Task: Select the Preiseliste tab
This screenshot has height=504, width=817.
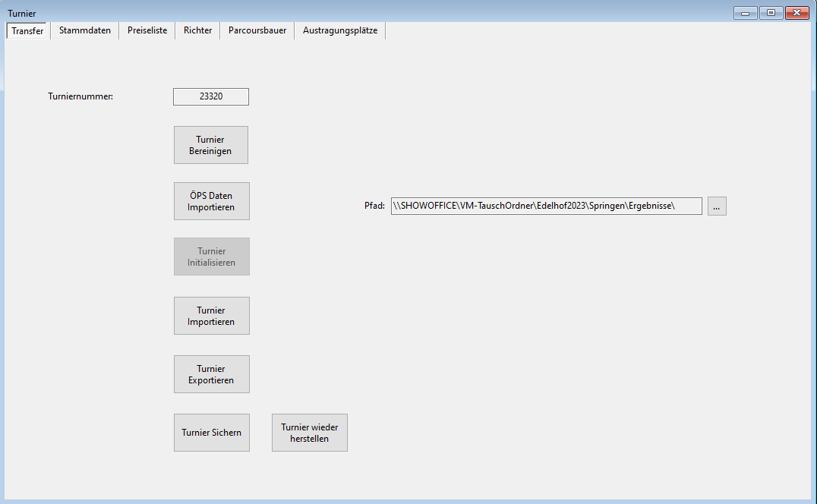Action: [147, 30]
